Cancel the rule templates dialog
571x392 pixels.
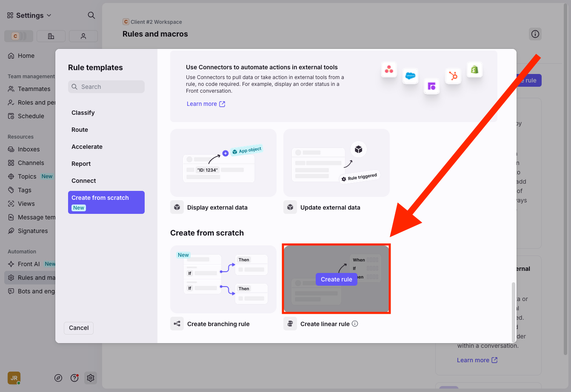[79, 328]
